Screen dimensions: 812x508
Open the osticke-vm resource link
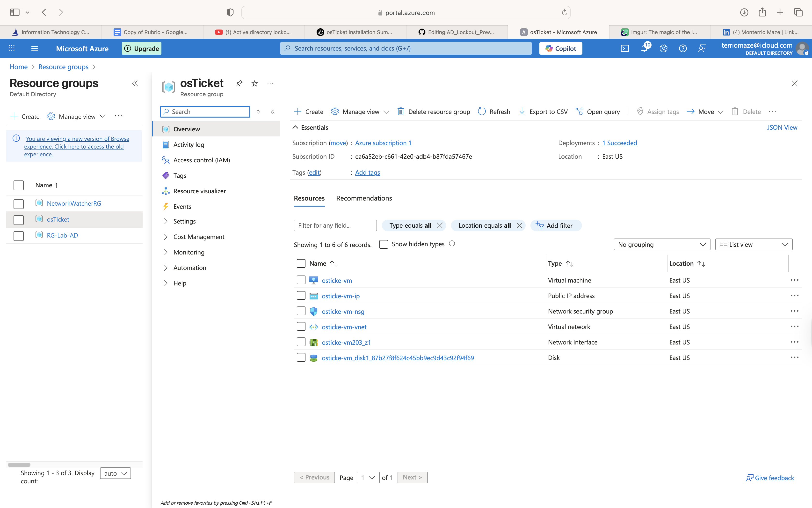(x=337, y=280)
